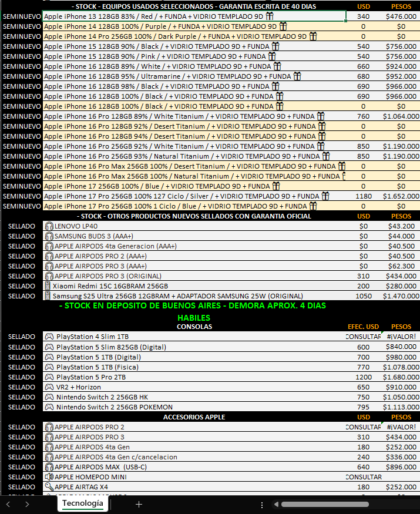Select iPhone 16 Pro Max Desert Titanium description cell
420x514 pixels.
pos(194,166)
